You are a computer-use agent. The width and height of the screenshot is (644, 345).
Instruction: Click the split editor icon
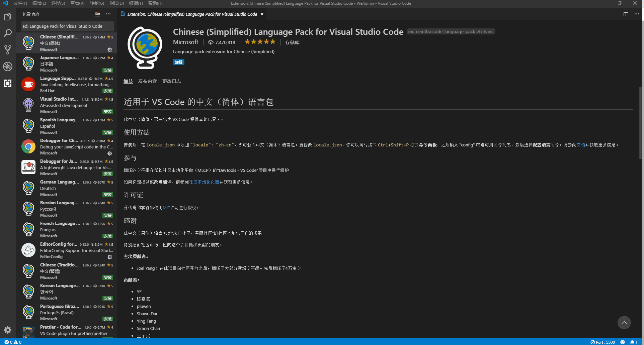(626, 14)
